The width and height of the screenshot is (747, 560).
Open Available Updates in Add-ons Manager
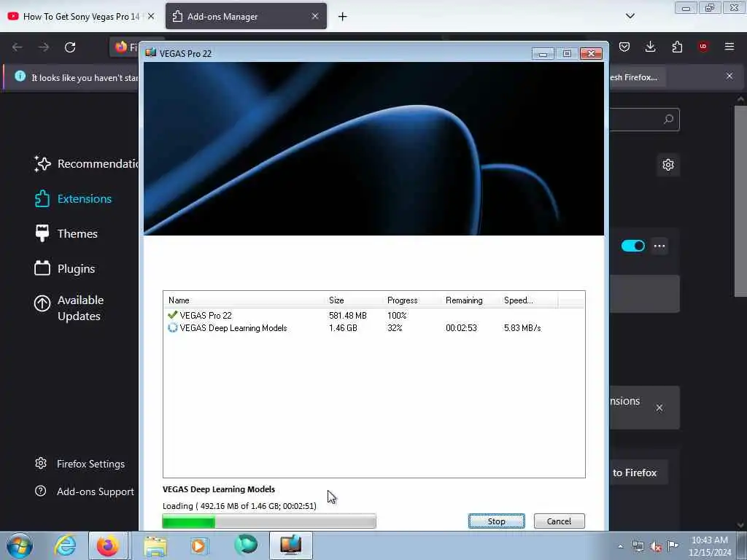click(x=69, y=308)
